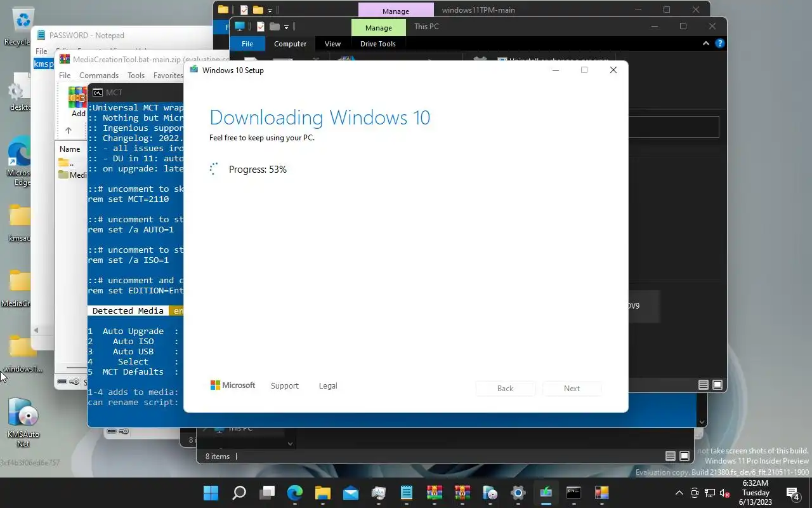
Task: Select 'Auto USB' option in MCT console
Action: point(133,351)
